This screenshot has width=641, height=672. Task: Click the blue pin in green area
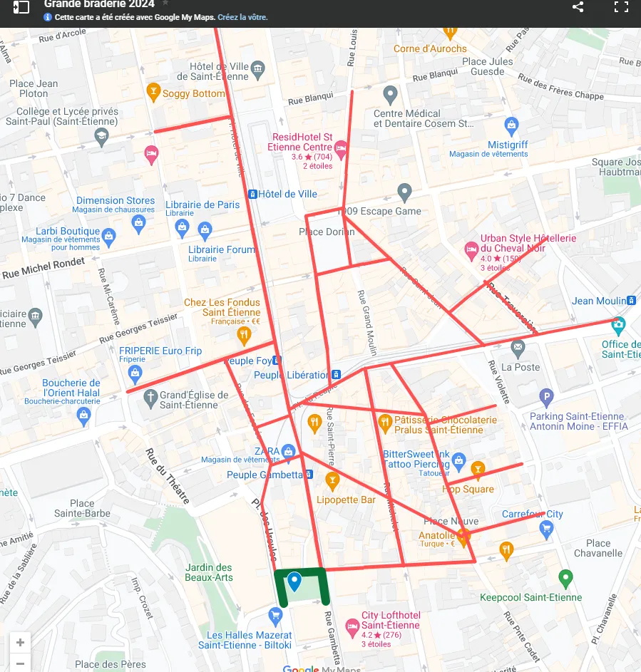(294, 582)
